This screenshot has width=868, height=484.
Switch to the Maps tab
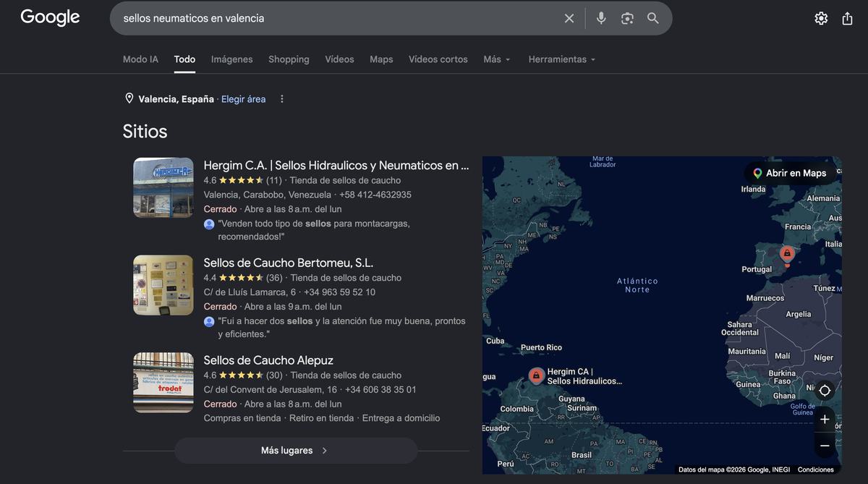(381, 59)
